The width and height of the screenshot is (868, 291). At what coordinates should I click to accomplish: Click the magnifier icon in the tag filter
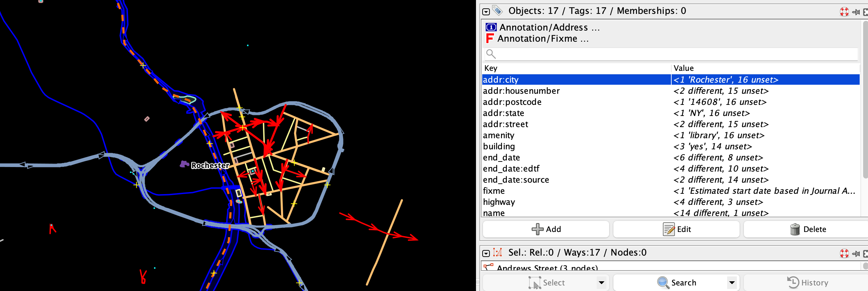[x=491, y=54]
